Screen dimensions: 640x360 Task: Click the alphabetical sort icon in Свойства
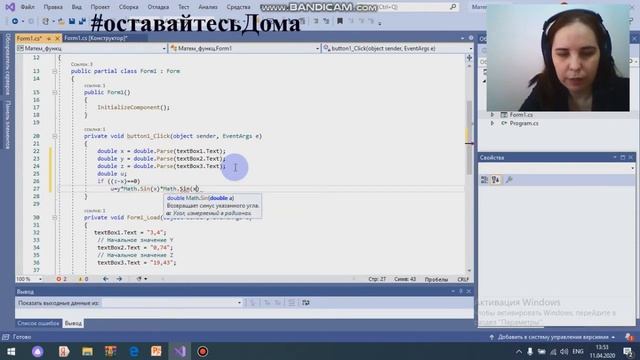point(496,180)
